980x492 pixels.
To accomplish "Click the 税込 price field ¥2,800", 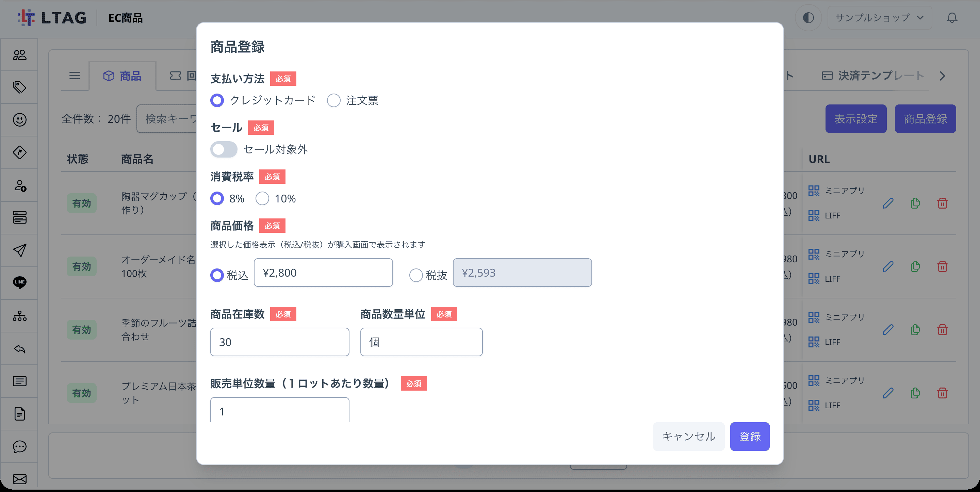I will coord(323,273).
